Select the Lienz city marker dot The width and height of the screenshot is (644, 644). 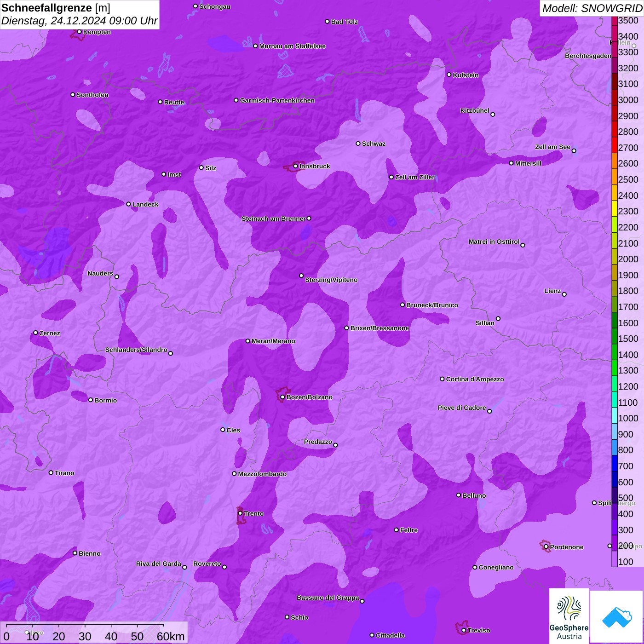pos(564,294)
